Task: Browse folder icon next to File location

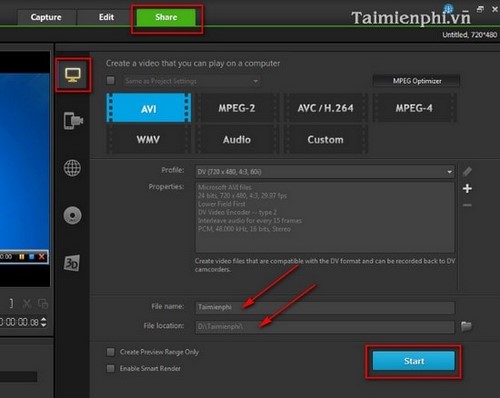Action: pos(466,326)
